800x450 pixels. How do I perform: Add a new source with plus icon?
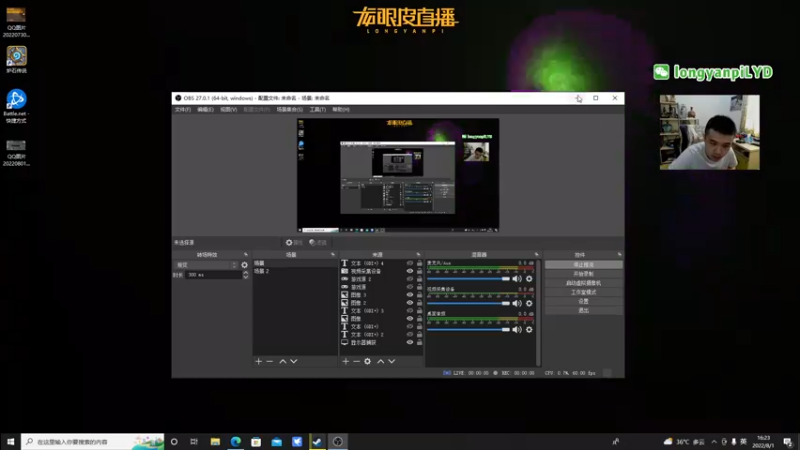click(x=345, y=361)
